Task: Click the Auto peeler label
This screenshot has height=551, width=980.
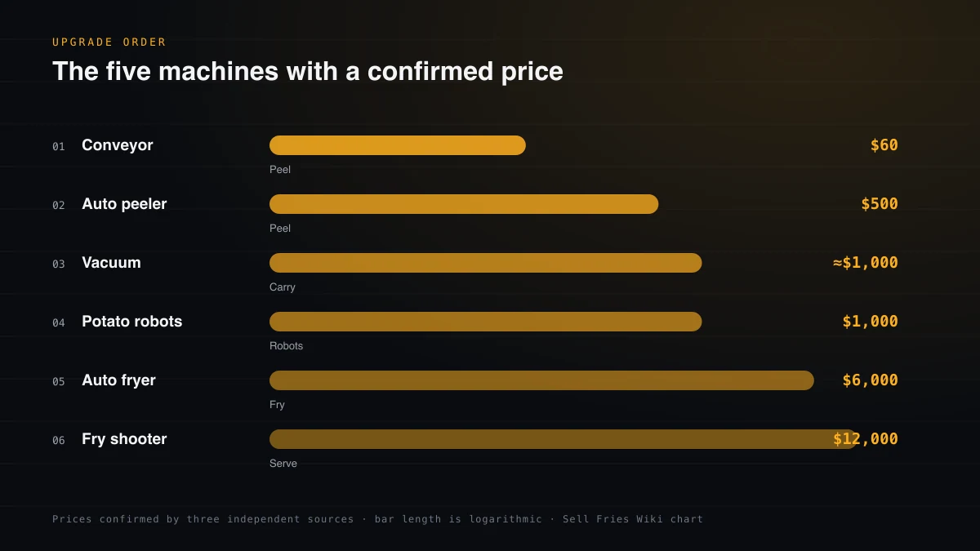Action: click(x=124, y=204)
